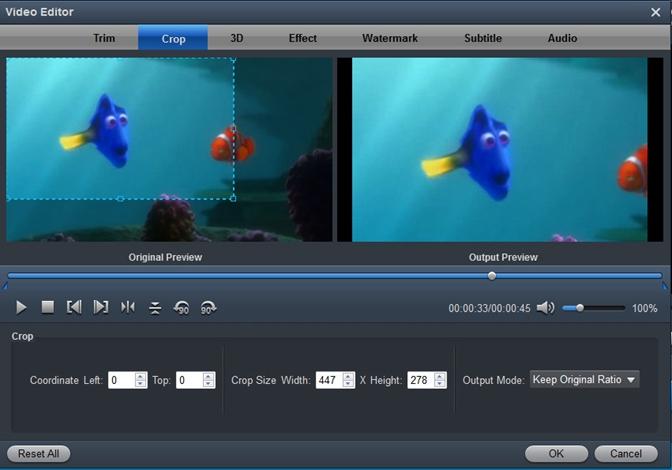Click the Output Preview video pane
Viewport: 672px width, 470px height.
click(x=500, y=150)
